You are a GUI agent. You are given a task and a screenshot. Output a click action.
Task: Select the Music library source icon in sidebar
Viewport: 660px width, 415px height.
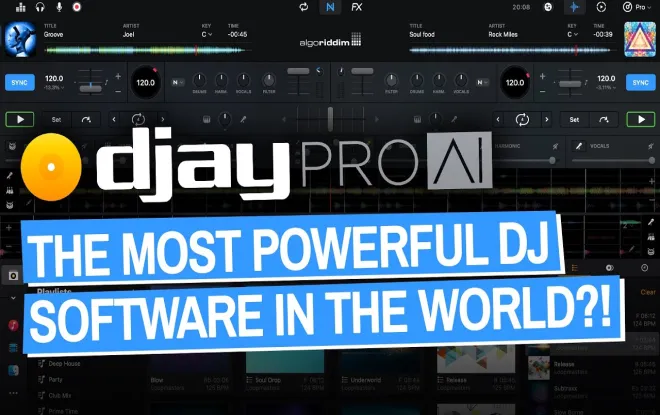click(13, 325)
